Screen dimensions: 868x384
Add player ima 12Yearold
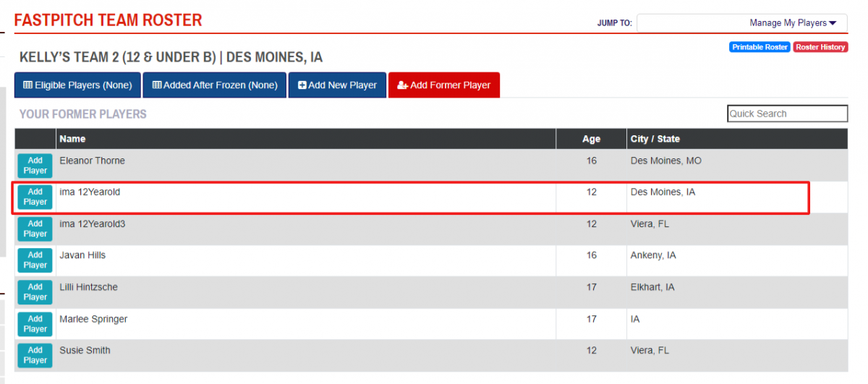35,197
